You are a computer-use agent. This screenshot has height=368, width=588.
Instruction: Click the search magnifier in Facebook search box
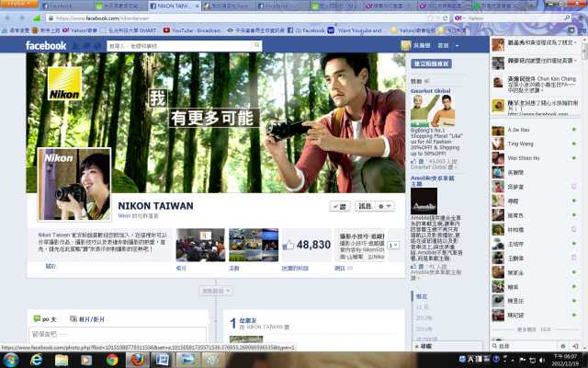[257, 45]
